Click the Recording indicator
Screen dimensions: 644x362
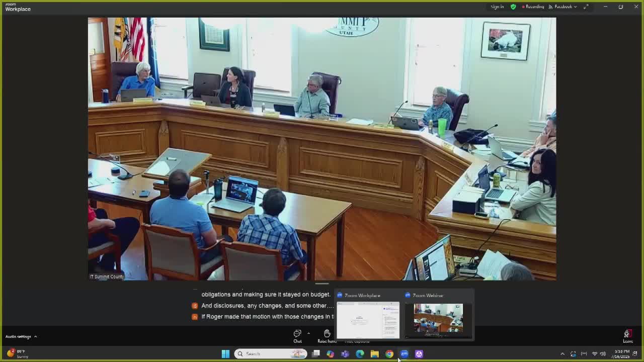click(533, 7)
